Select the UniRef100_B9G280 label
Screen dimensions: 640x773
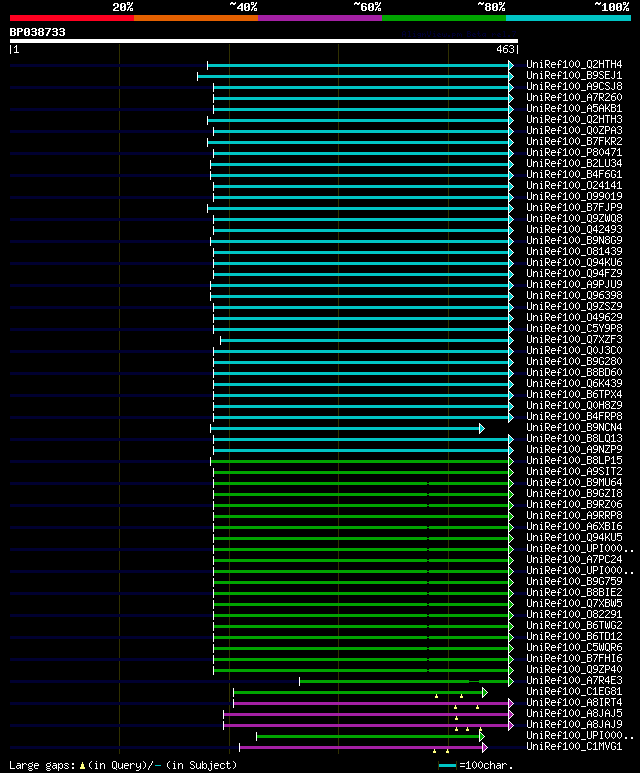574,361
